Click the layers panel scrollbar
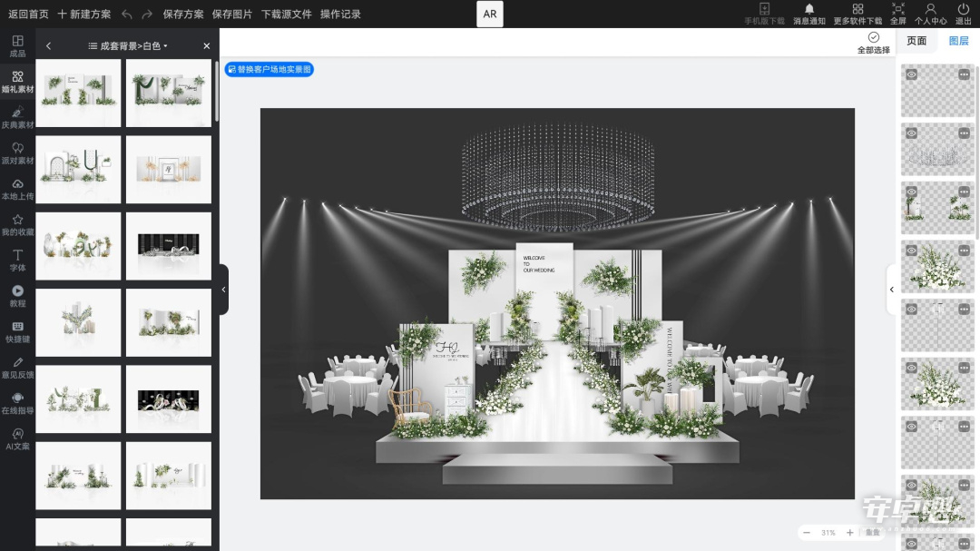Viewport: 980px width, 551px height. [x=977, y=151]
